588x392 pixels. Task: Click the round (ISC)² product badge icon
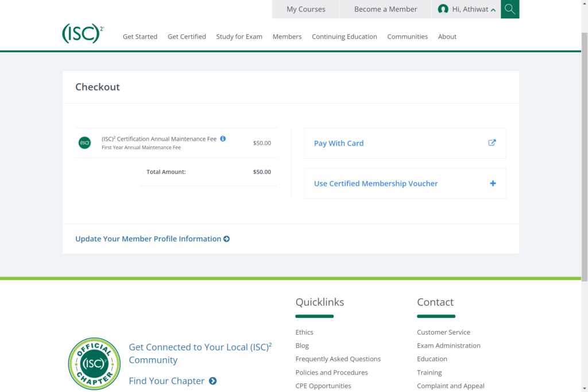click(x=85, y=143)
